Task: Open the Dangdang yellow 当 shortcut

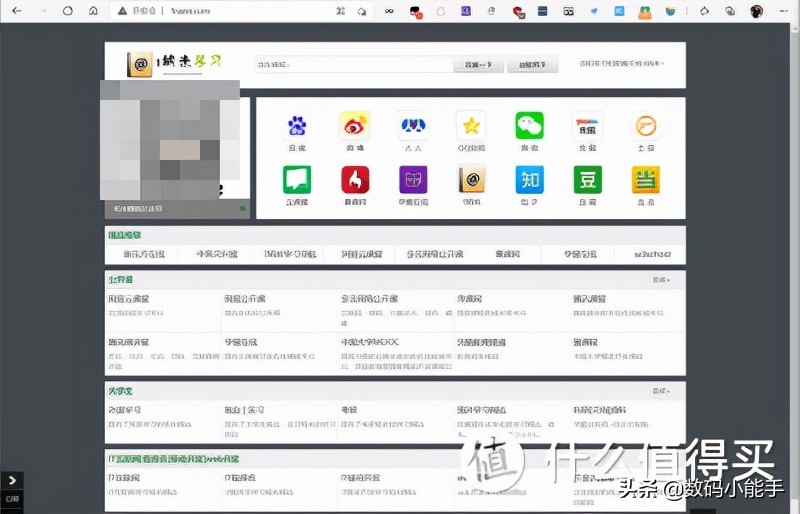Action: click(x=646, y=180)
